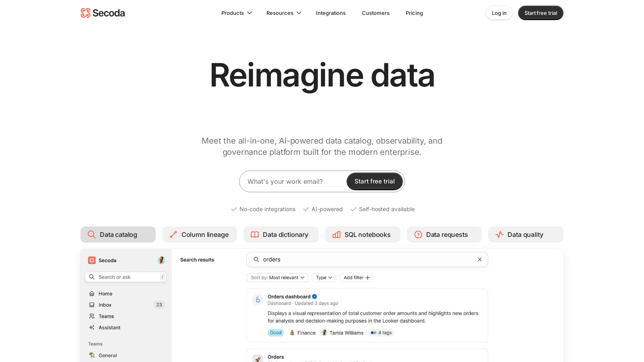Open Sort by Most relevant dropdown
This screenshot has width=644, height=362.
277,278
